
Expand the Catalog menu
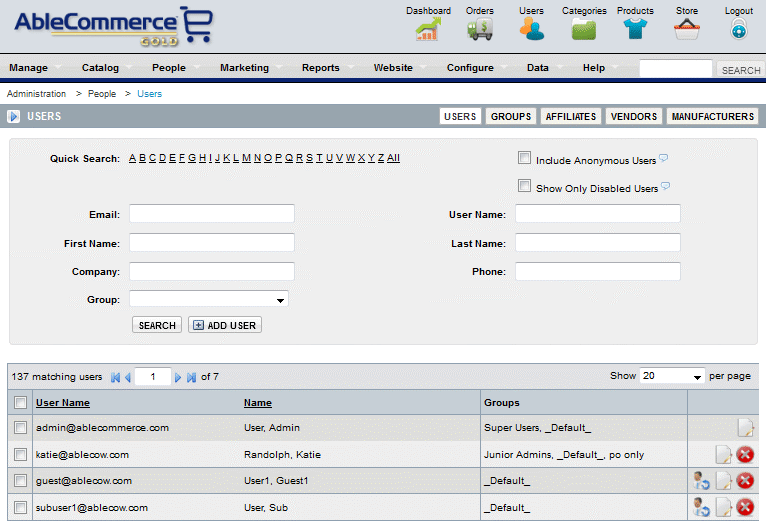click(x=100, y=67)
